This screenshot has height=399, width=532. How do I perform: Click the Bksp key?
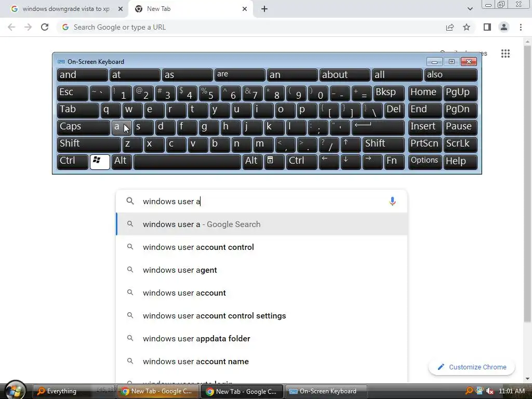tap(389, 93)
